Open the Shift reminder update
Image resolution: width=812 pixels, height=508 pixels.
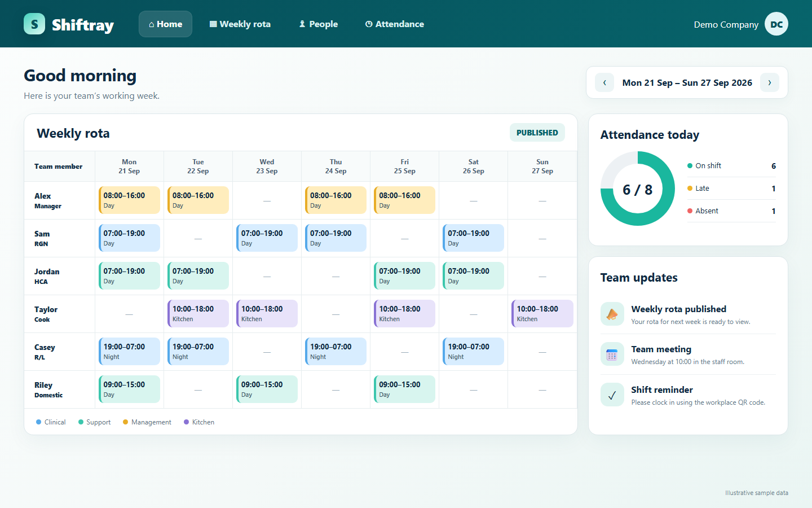[688, 395]
